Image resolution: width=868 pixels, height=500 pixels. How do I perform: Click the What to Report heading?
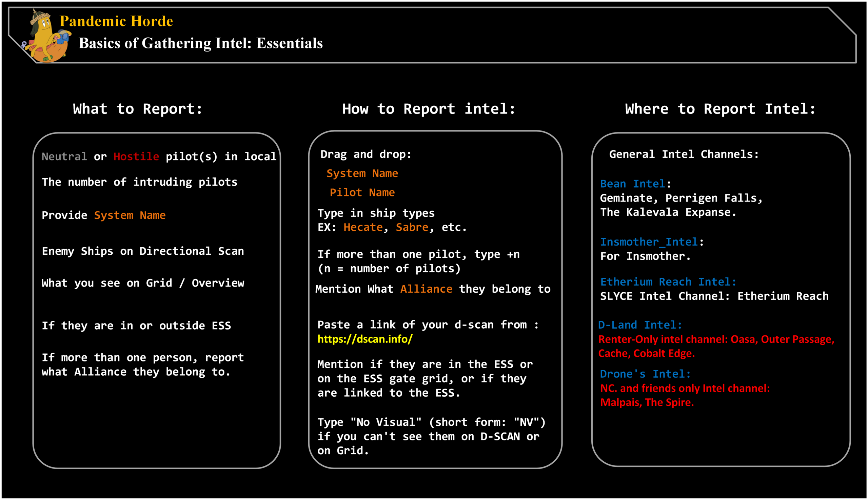click(137, 109)
